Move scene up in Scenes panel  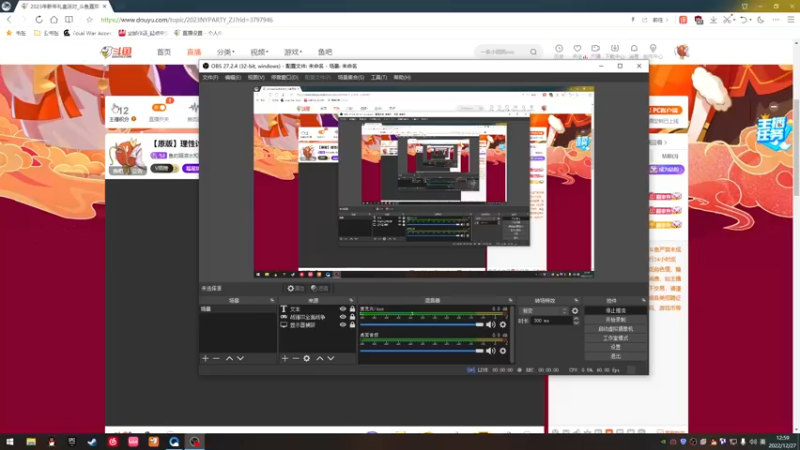coord(230,358)
